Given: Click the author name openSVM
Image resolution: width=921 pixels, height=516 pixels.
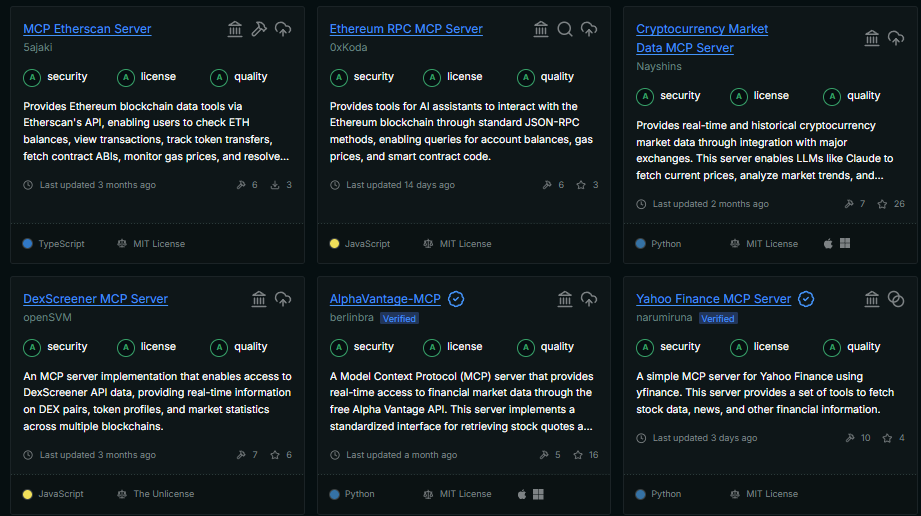Looking at the screenshot, I should 47,317.
